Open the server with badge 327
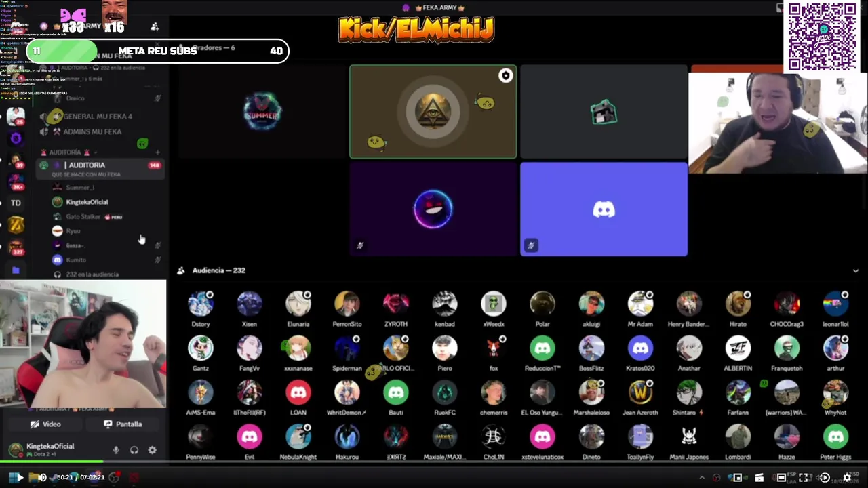Viewport: 868px width, 488px height. [x=16, y=247]
